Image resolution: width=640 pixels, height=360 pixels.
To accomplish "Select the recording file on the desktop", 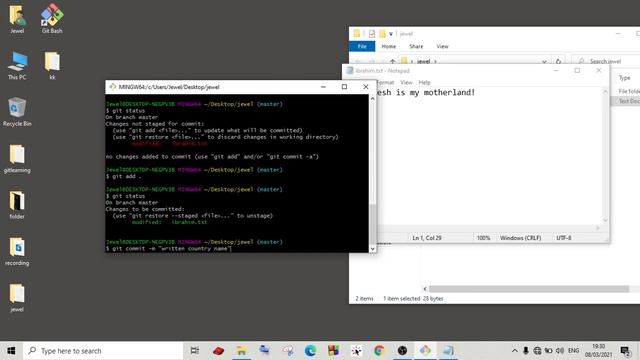I will click(x=17, y=251).
